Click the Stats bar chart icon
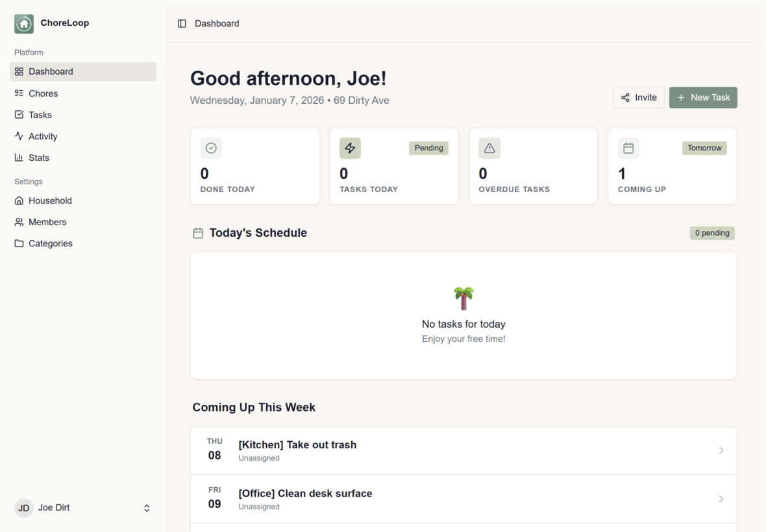This screenshot has height=532, width=766. pyautogui.click(x=19, y=158)
